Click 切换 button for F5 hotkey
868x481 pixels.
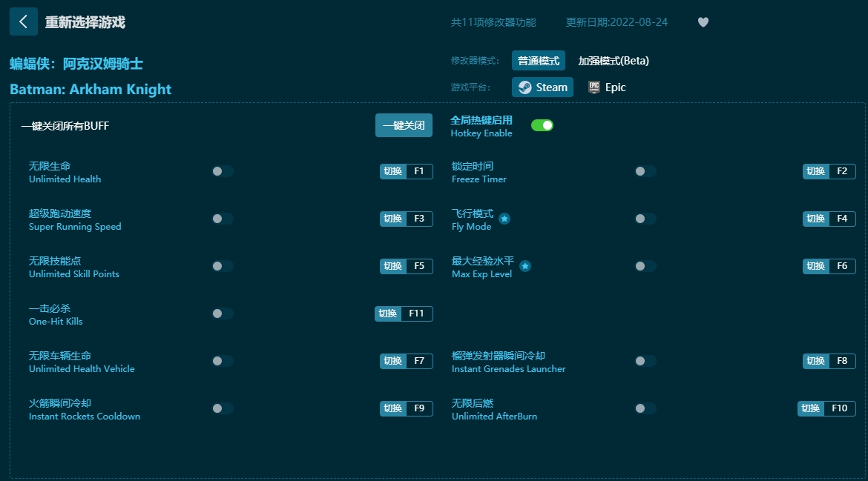click(393, 267)
